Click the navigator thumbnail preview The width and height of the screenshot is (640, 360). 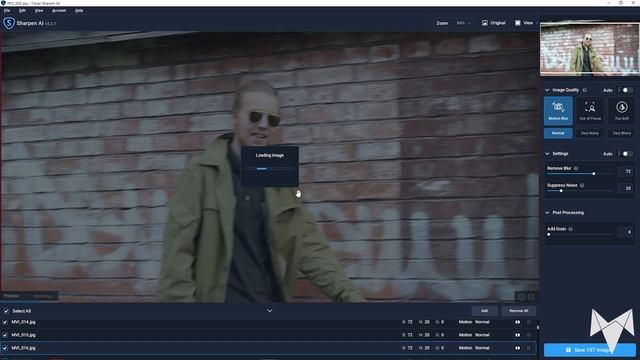[x=590, y=49]
